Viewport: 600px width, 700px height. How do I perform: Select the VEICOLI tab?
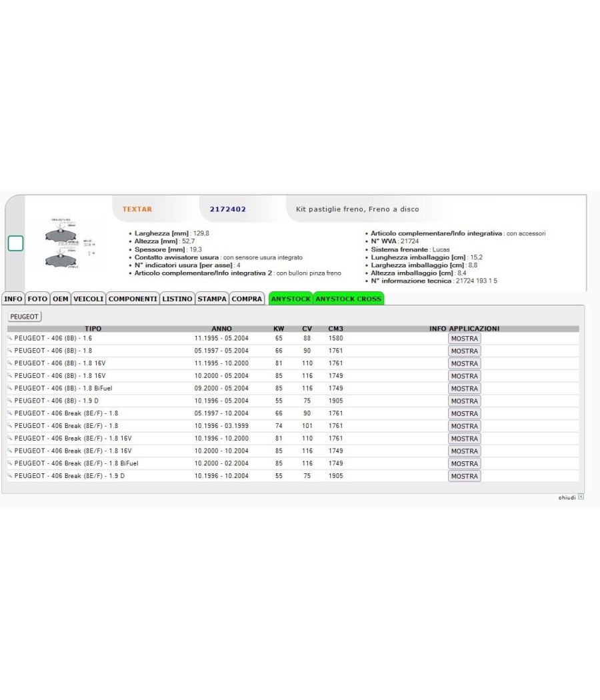tap(89, 299)
